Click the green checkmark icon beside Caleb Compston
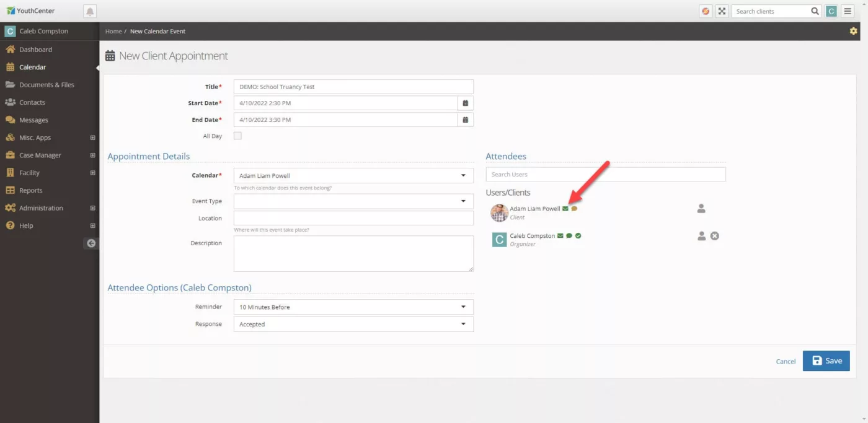 [x=578, y=236]
